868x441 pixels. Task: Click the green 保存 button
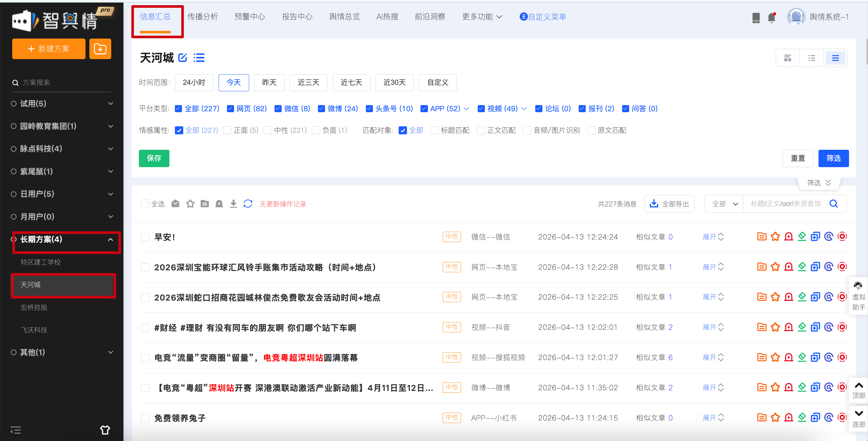(154, 158)
